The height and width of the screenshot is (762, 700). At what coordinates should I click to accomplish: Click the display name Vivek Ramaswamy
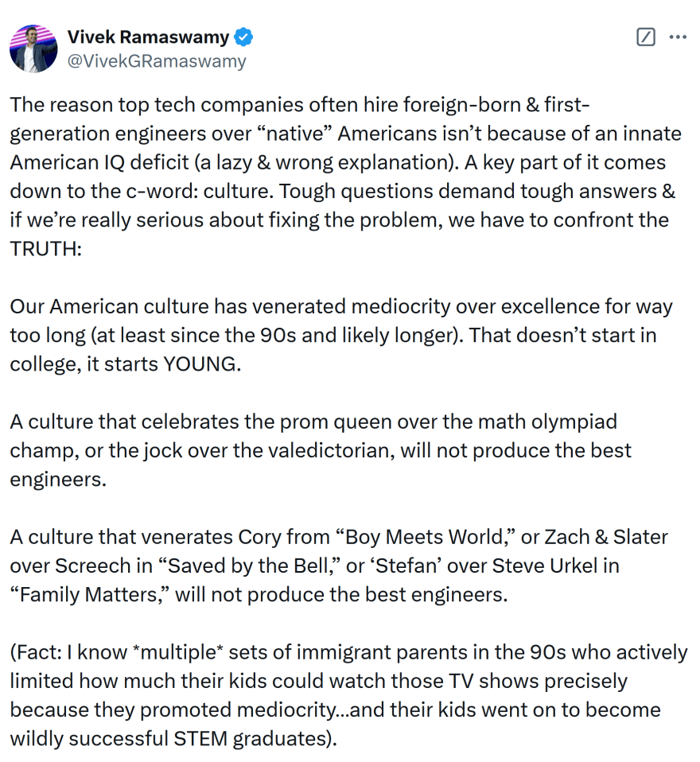[x=148, y=37]
